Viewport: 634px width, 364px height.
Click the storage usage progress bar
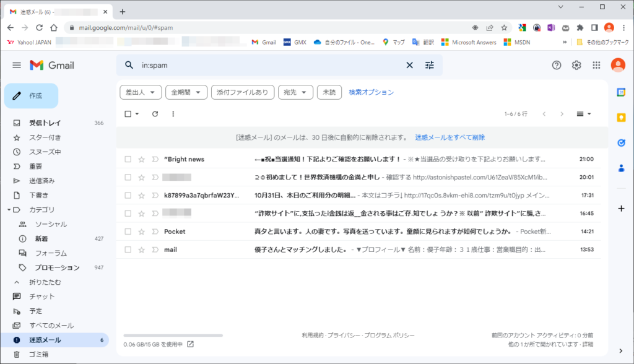173,336
